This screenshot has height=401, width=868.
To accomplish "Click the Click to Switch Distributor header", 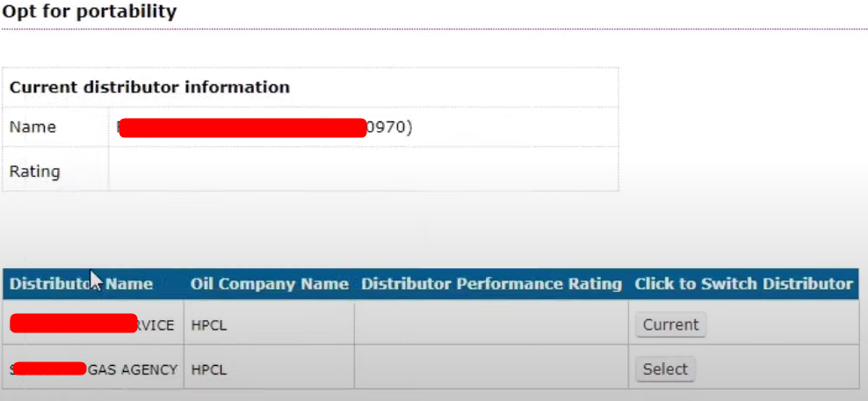I will pos(743,284).
